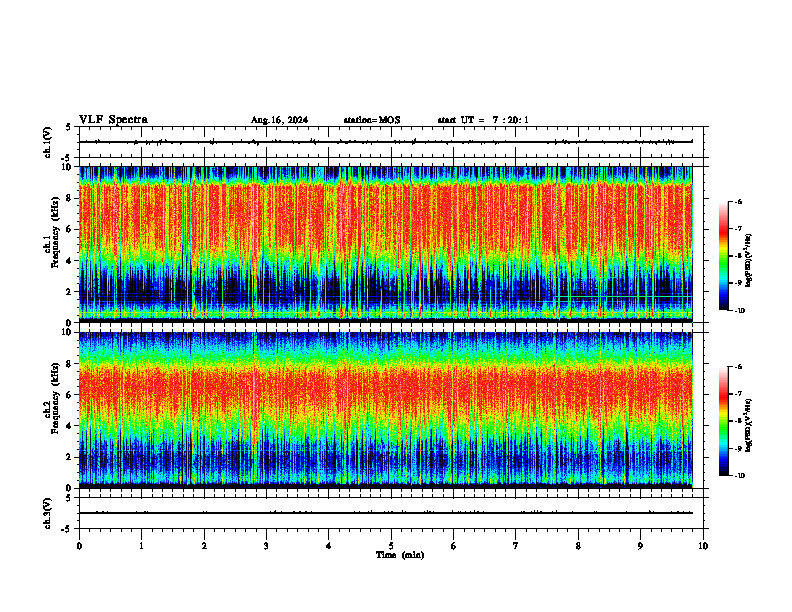The height and width of the screenshot is (612, 792).
Task: Click inside the ch.2 spectrogram panel
Action: click(385, 410)
